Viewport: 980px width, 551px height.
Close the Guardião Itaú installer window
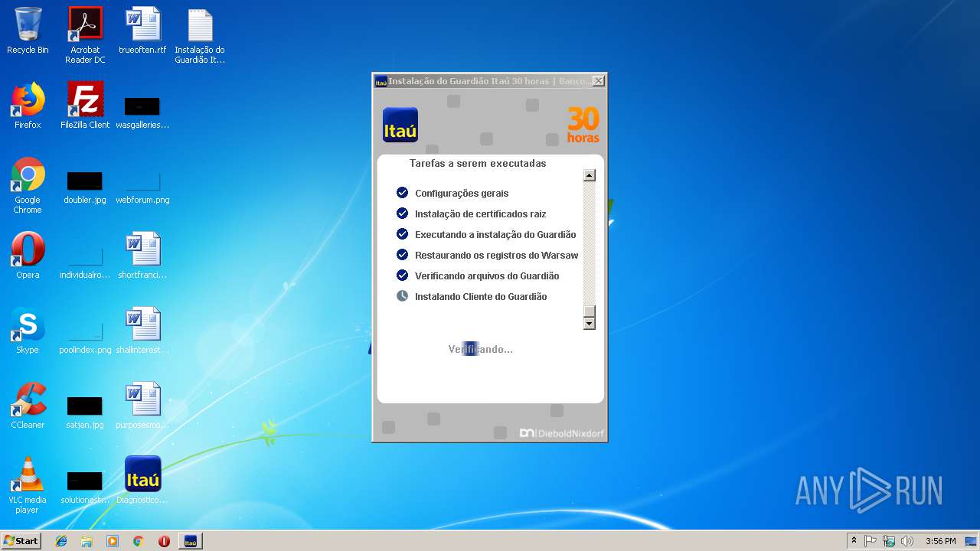[x=599, y=81]
